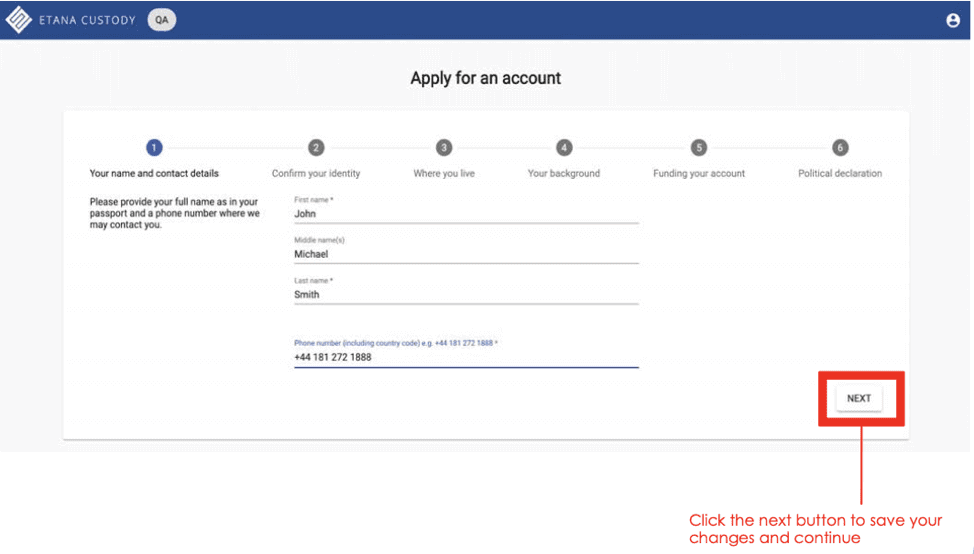Open the user account profile icon
Viewport: 974px width, 554px height.
pyautogui.click(x=952, y=20)
